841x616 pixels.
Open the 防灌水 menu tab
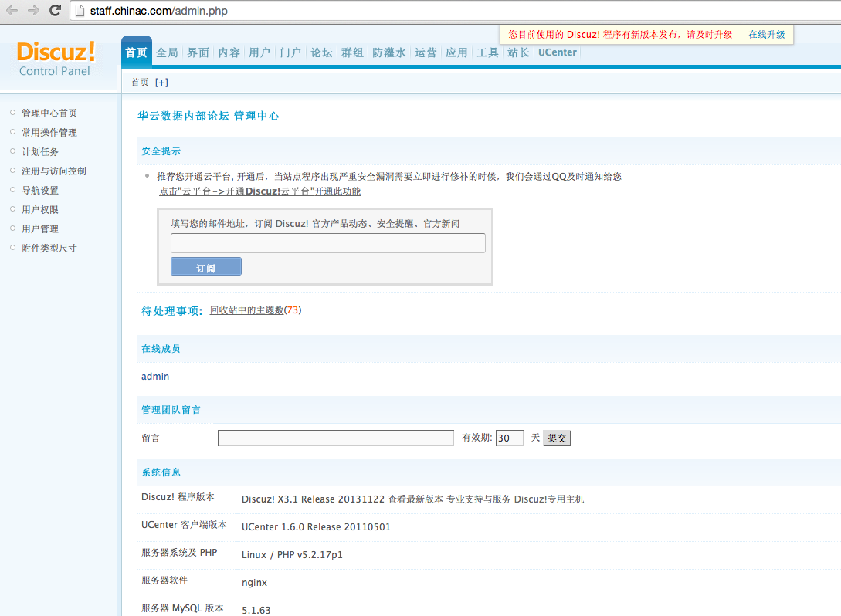[x=389, y=52]
